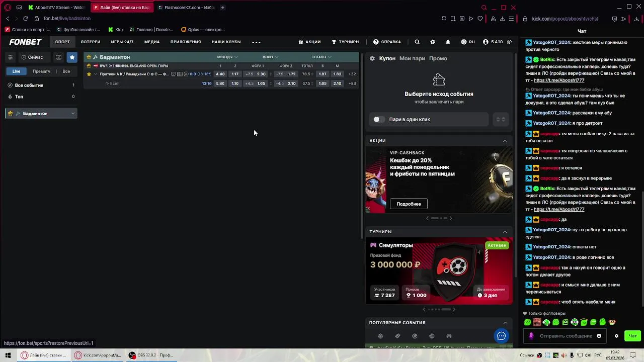Collapse the Бадминтон sidebar item chevron
The height and width of the screenshot is (362, 644).
point(73,114)
